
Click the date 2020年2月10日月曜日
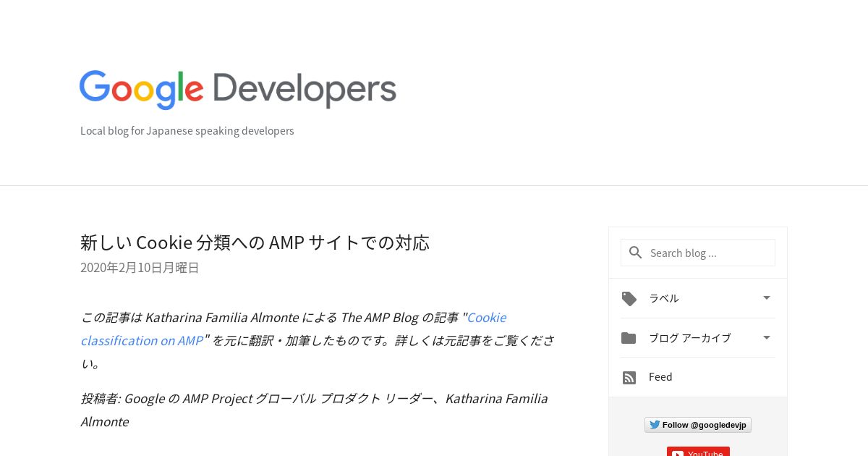[x=140, y=268]
